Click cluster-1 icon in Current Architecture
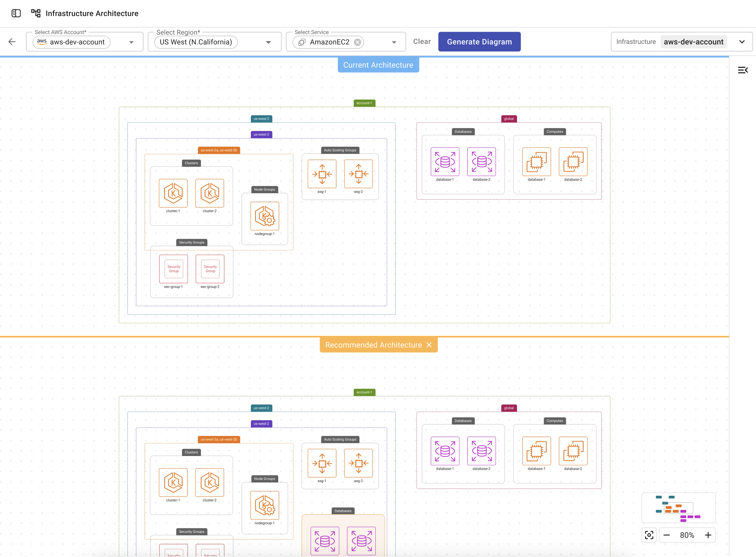Image resolution: width=756 pixels, height=557 pixels. point(173,193)
